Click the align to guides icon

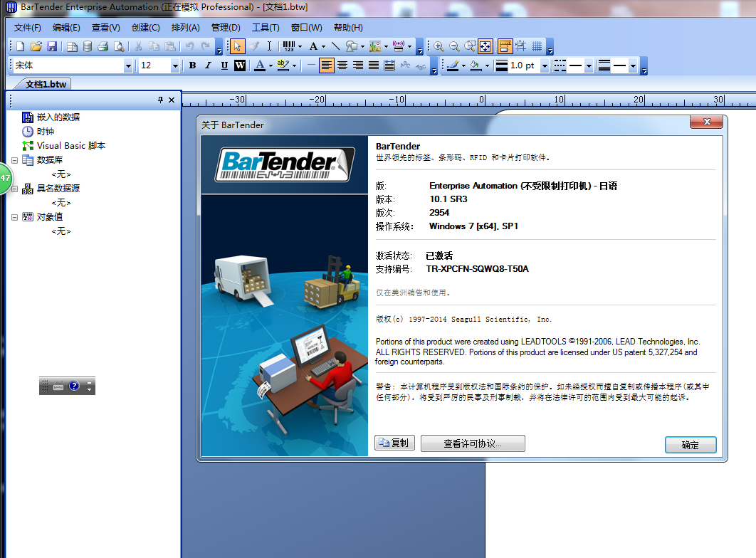[x=520, y=46]
